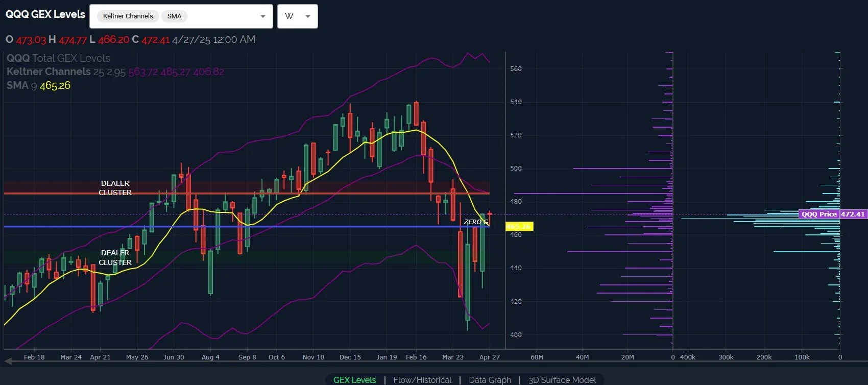Switch to the GEX Levels tab
The image size is (868, 385).
click(354, 380)
